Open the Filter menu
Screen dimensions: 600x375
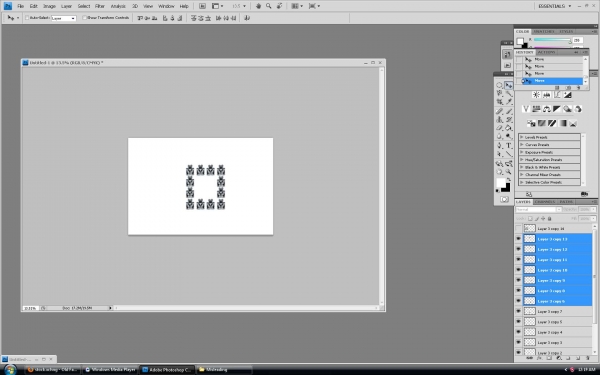99,6
